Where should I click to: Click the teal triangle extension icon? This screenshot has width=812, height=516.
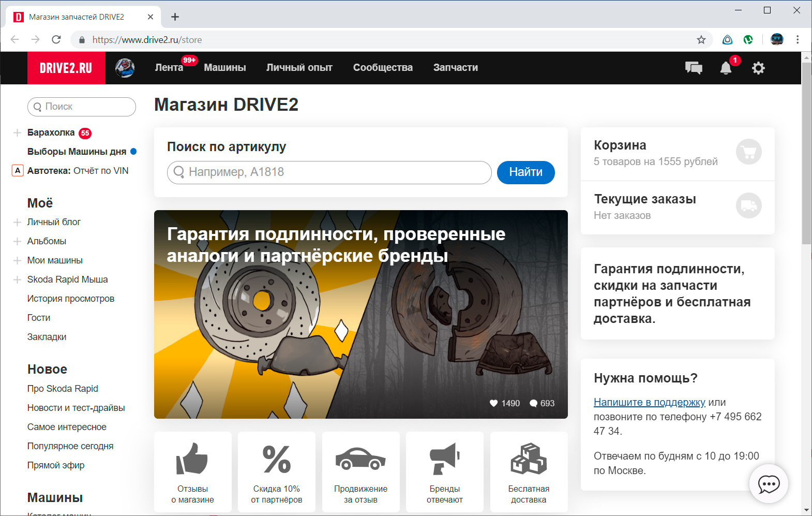(728, 40)
